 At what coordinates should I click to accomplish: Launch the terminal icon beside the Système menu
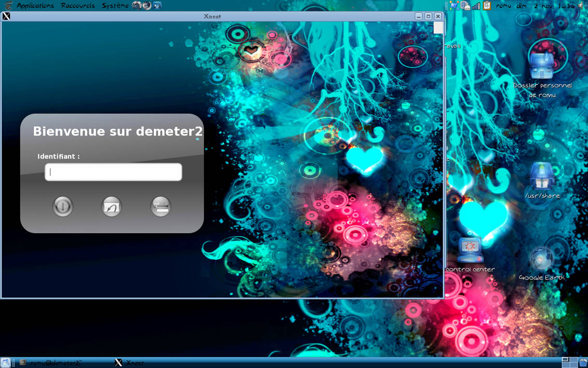(157, 5)
